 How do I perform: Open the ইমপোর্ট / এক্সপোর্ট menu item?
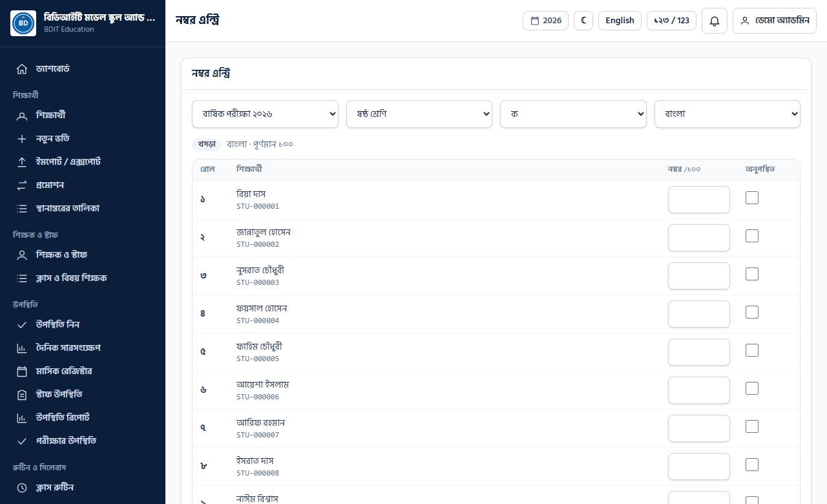point(83,162)
